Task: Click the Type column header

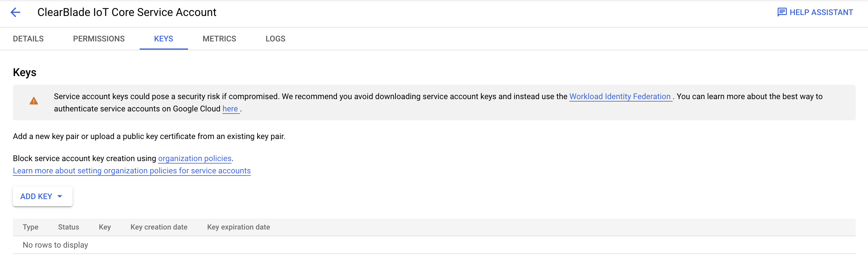Action: [31, 227]
